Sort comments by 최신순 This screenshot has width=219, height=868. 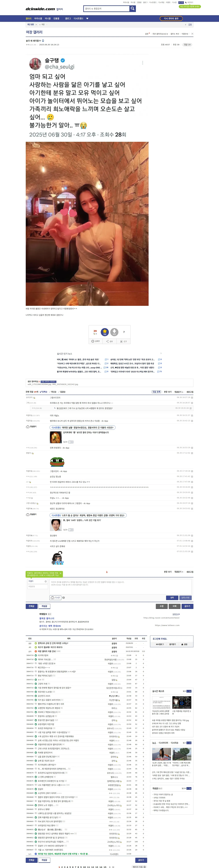point(53,392)
